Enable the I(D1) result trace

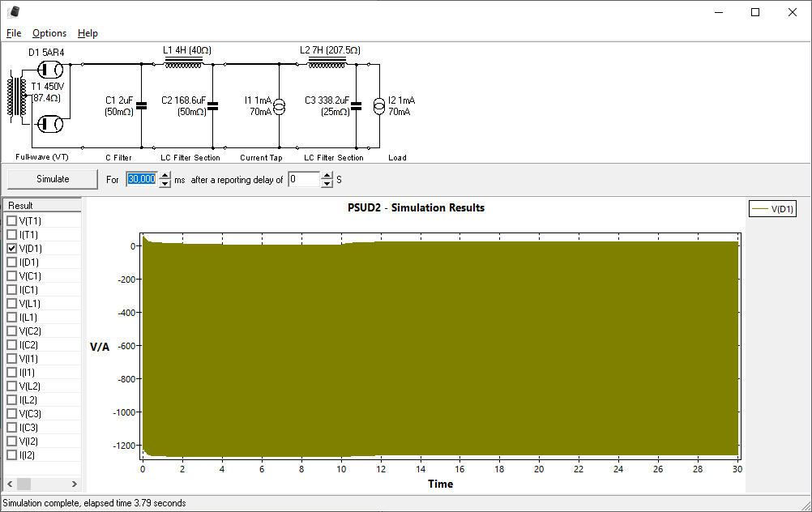point(12,262)
